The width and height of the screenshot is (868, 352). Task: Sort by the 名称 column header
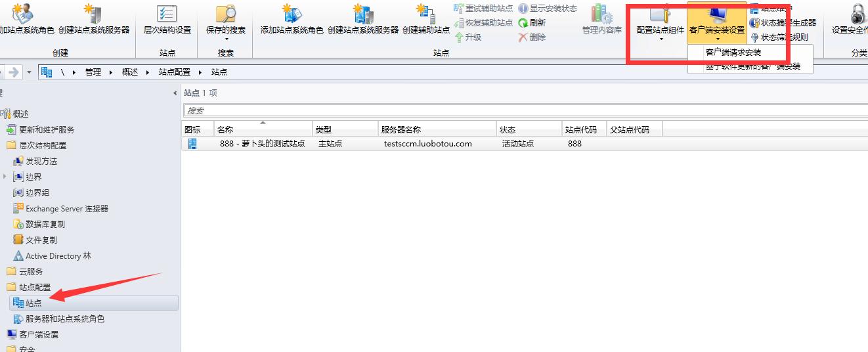[263, 129]
